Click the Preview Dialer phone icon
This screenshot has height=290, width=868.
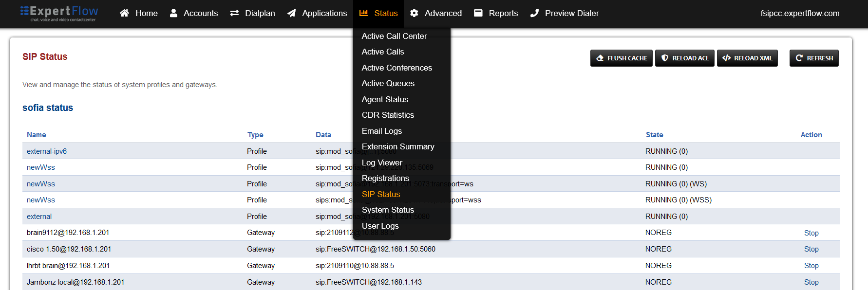tap(534, 13)
